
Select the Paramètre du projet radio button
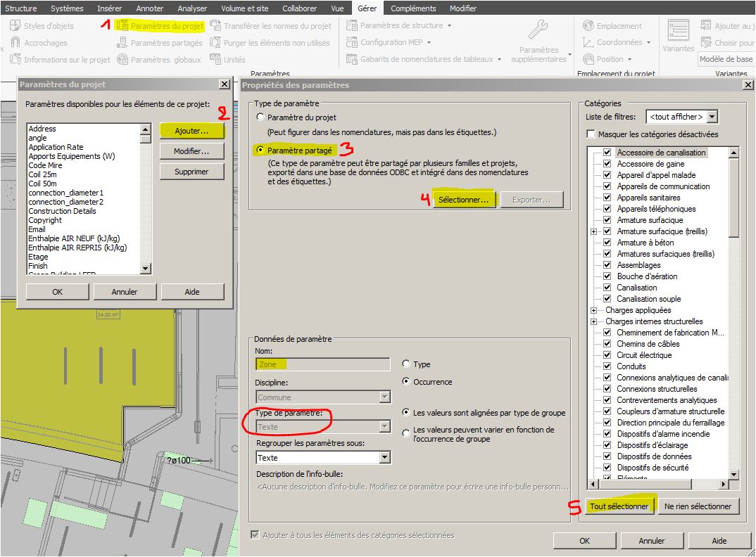[261, 117]
